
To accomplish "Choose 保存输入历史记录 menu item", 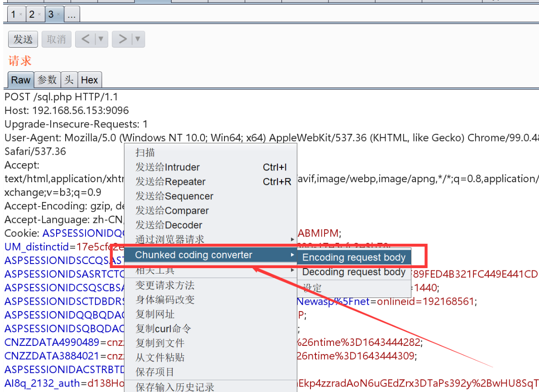I will coord(210,387).
